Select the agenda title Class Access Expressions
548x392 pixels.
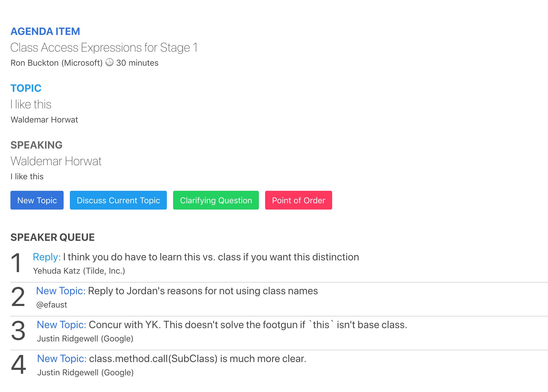[104, 48]
